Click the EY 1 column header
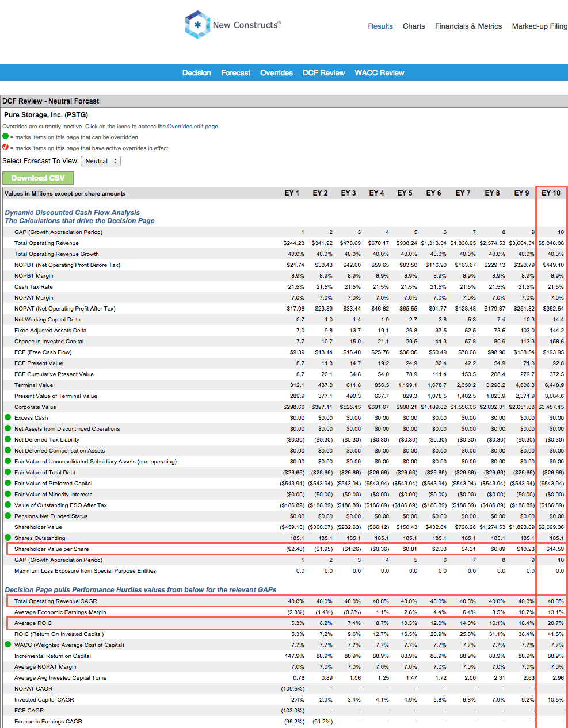This screenshot has height=728, width=568. pos(292,193)
